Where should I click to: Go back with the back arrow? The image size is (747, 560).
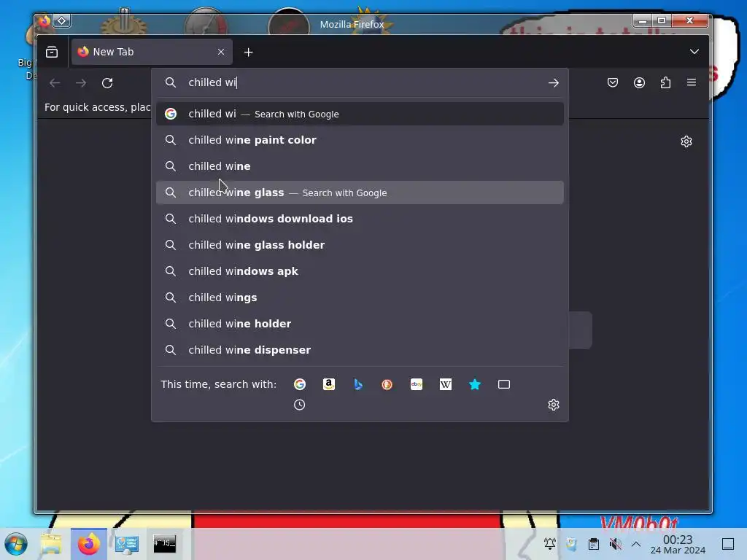coord(55,83)
